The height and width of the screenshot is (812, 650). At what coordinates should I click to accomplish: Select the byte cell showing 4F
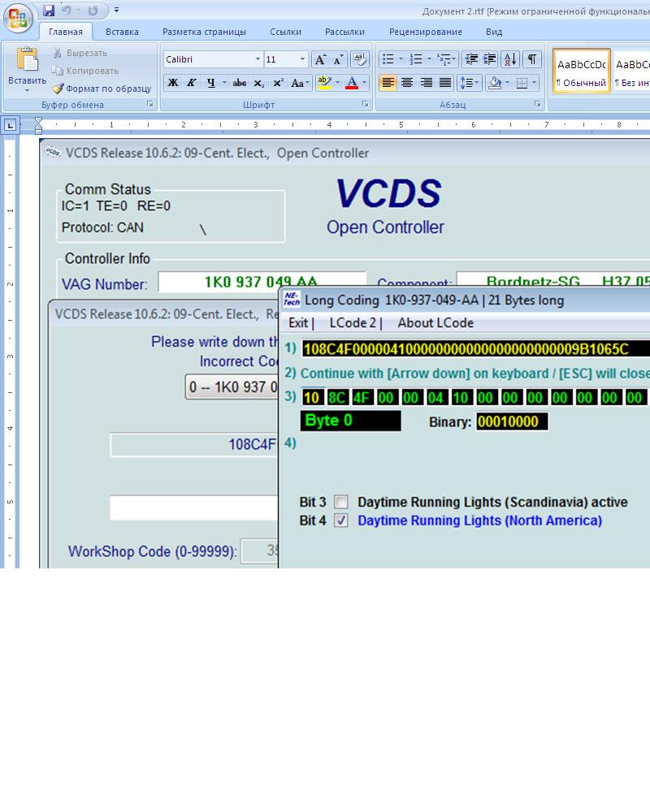tap(362, 398)
